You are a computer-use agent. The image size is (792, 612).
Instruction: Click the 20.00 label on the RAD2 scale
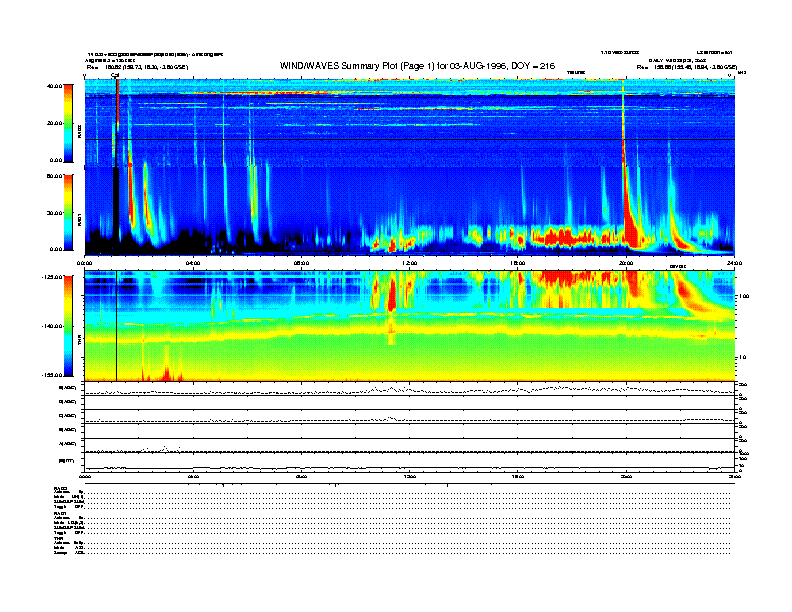(x=54, y=123)
